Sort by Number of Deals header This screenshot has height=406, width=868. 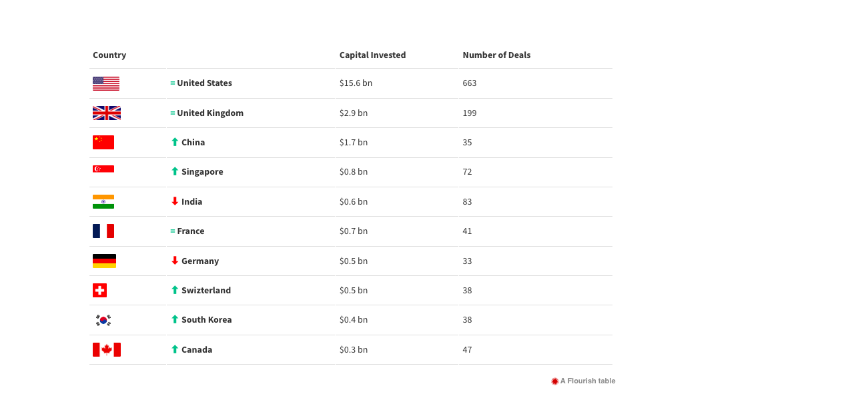(496, 55)
